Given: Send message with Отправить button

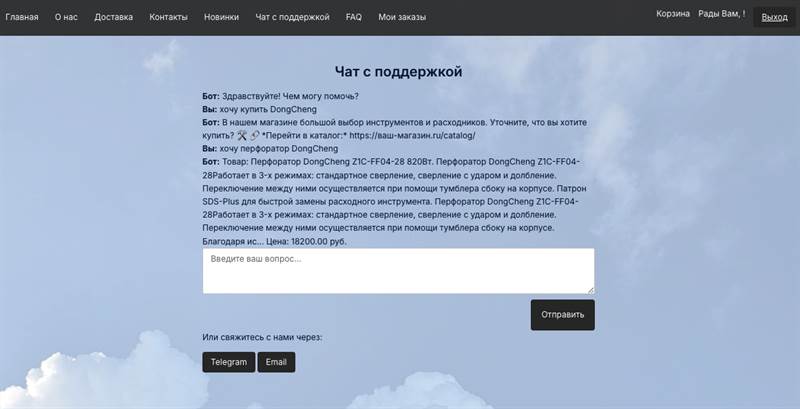Looking at the screenshot, I should [562, 314].
